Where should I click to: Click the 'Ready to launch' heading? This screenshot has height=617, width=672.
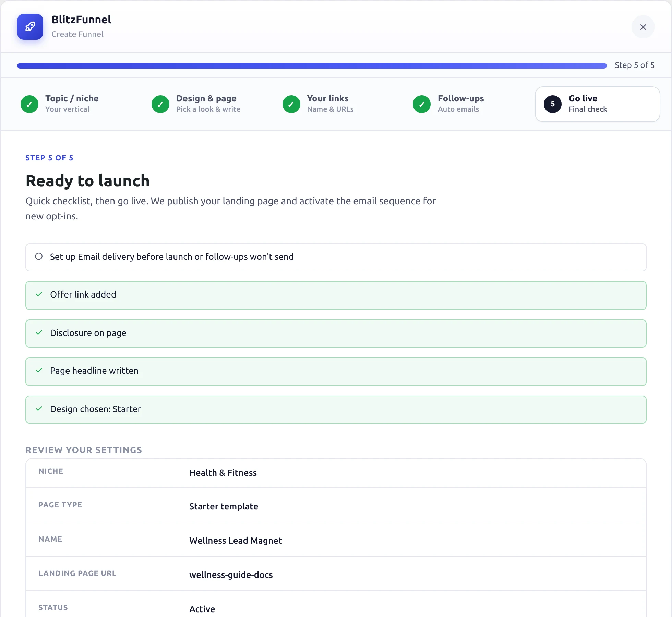88,181
